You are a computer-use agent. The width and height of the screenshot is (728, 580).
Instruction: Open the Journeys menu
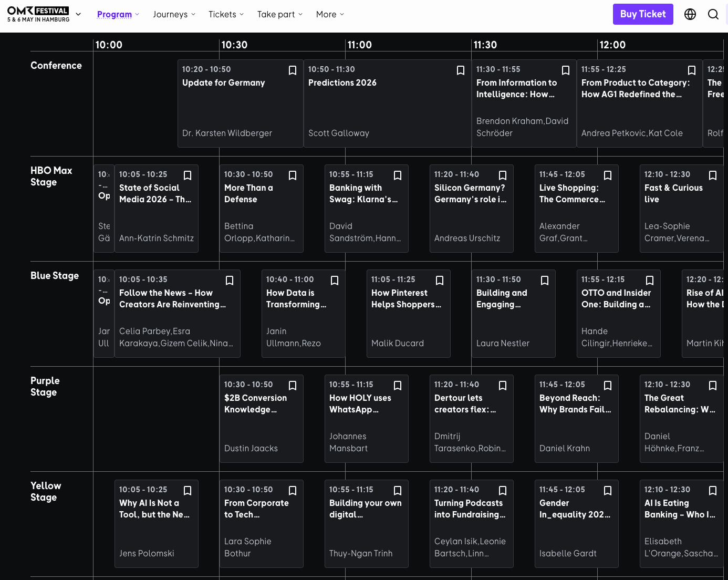point(174,14)
